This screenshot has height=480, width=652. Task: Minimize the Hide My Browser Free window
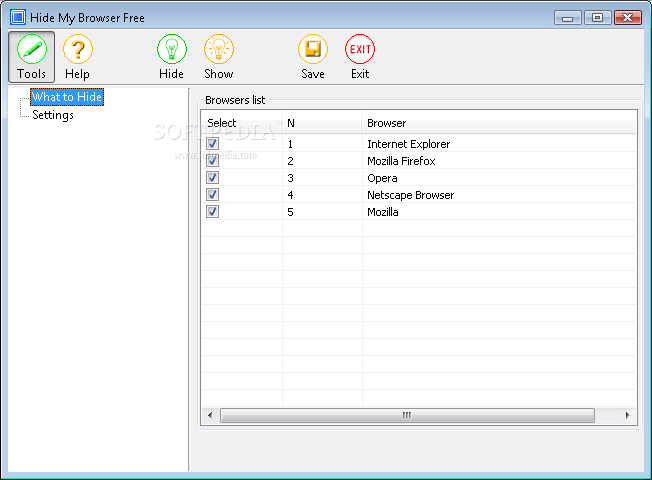568,18
